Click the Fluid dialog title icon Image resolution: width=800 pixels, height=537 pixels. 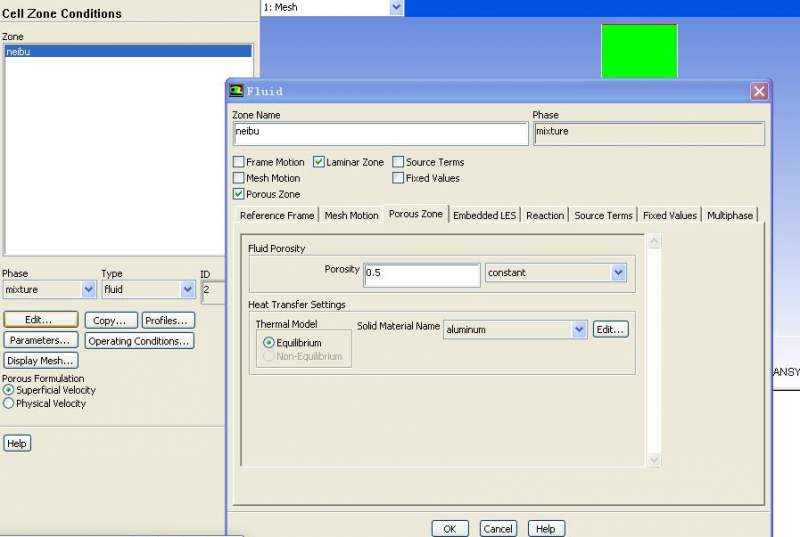tap(236, 91)
